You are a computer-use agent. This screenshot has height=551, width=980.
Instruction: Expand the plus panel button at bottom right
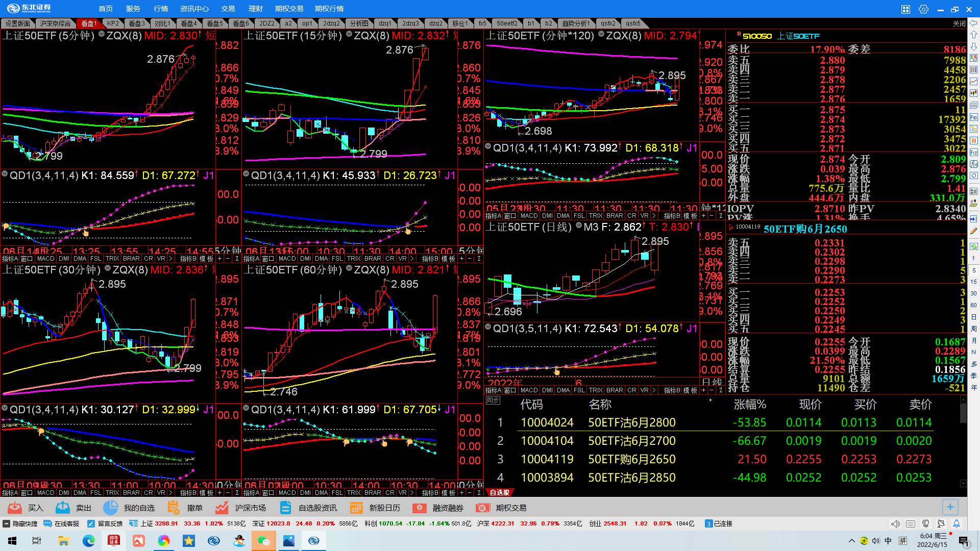pos(950,507)
